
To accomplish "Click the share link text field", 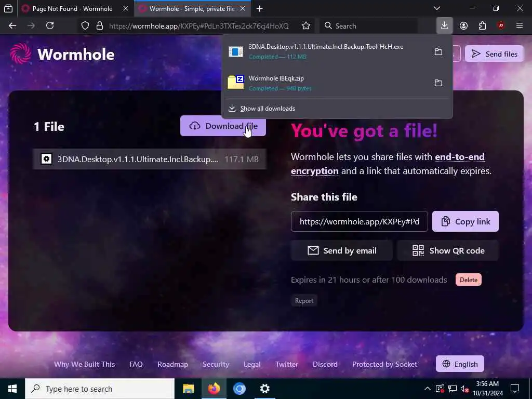I will (x=360, y=221).
